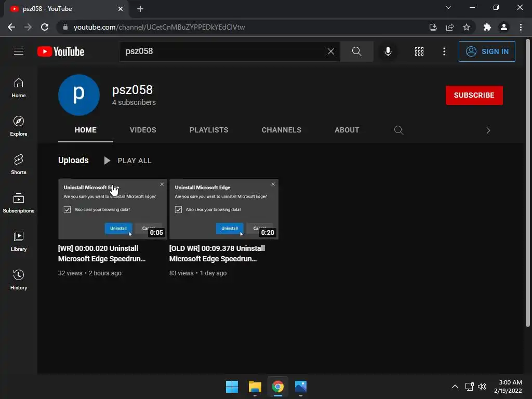The height and width of the screenshot is (399, 532).
Task: Click the magnifier search button
Action: (x=356, y=51)
